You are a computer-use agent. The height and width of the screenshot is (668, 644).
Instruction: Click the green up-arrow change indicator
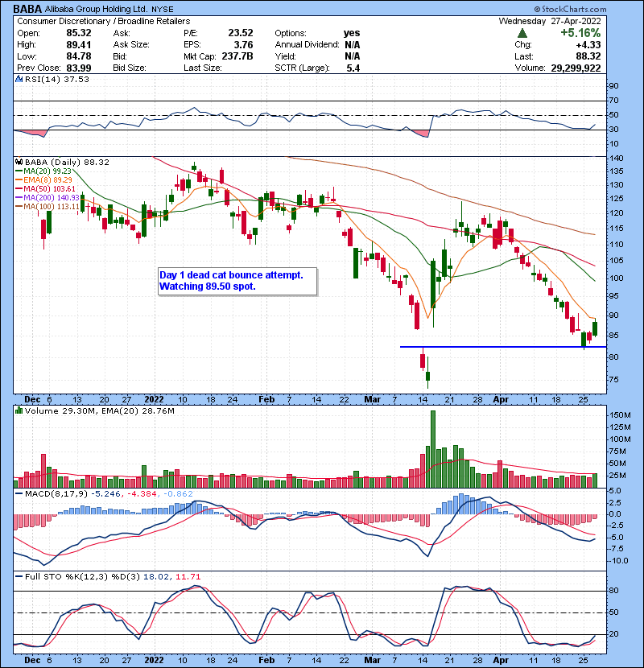tap(522, 33)
